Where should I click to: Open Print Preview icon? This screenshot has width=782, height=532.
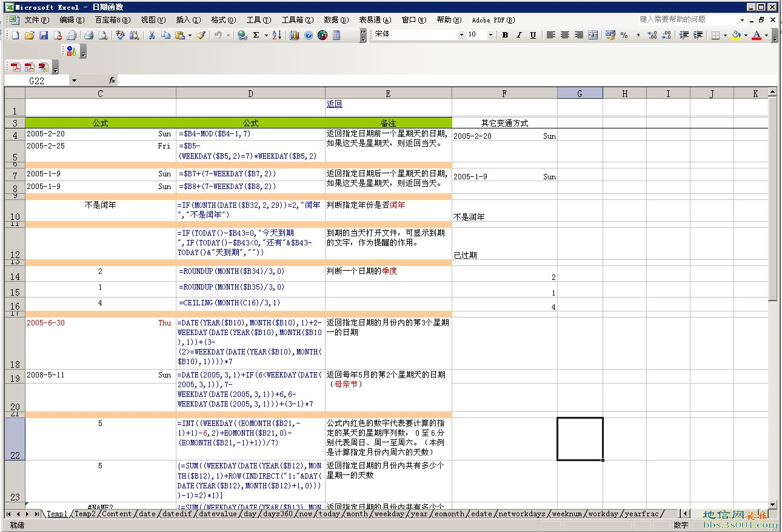(103, 35)
